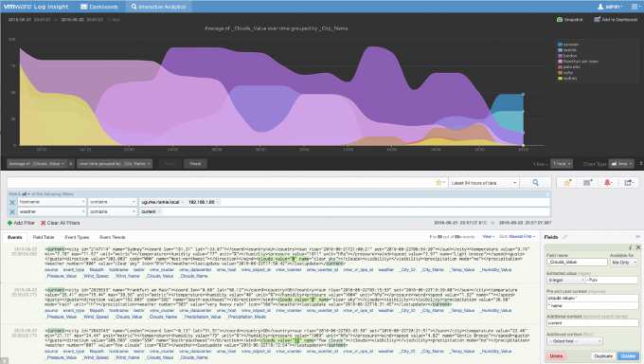Remove the weather filter row with X icon
Screen dimensions: 644x364
click(x=12, y=211)
